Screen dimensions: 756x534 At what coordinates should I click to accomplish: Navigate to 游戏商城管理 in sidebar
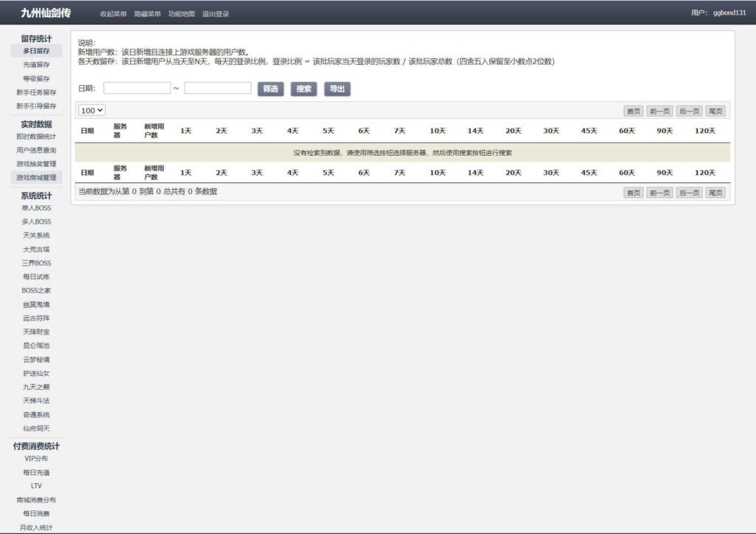(x=36, y=177)
